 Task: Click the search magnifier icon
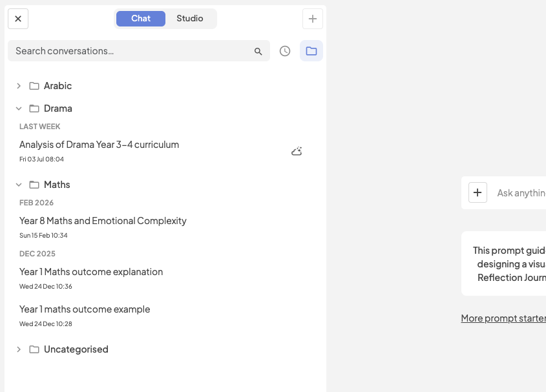[x=258, y=52]
